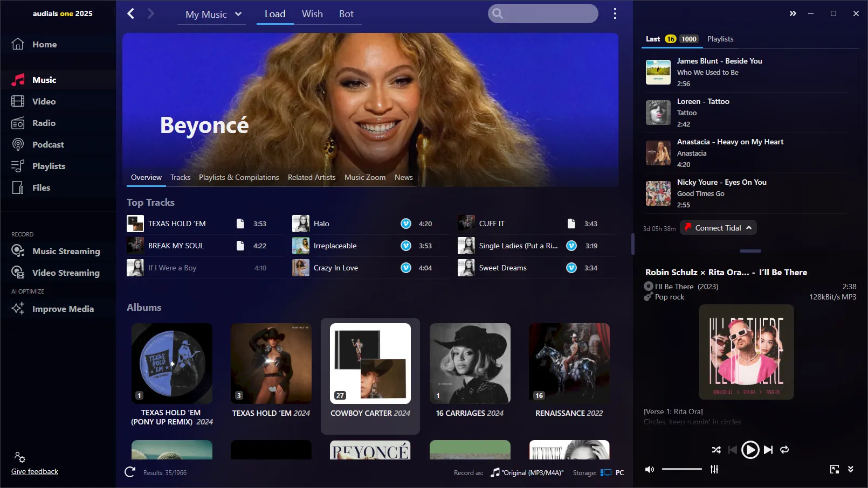
Task: Open the 16 CARRIAGES album
Action: click(470, 372)
